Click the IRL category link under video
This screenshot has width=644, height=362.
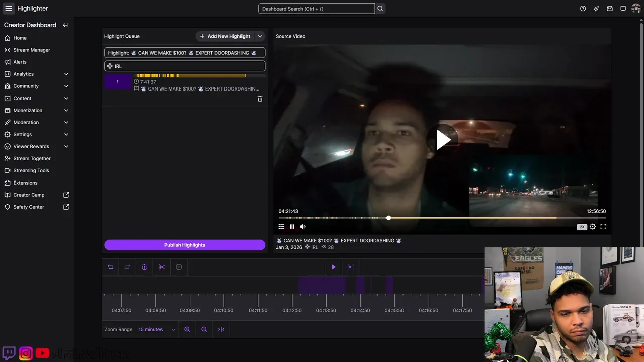coord(315,247)
